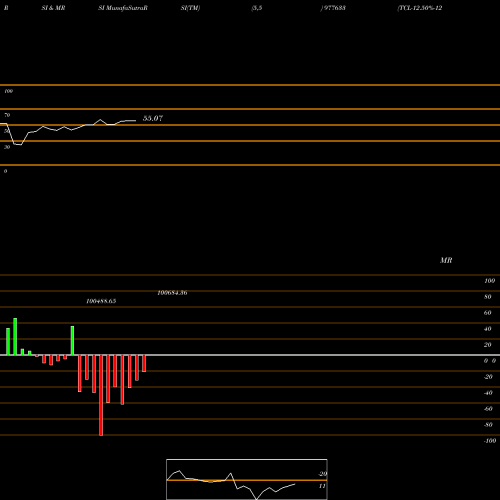Click the ')977633' code in header
This screenshot has width=500, height=500.
333,8
